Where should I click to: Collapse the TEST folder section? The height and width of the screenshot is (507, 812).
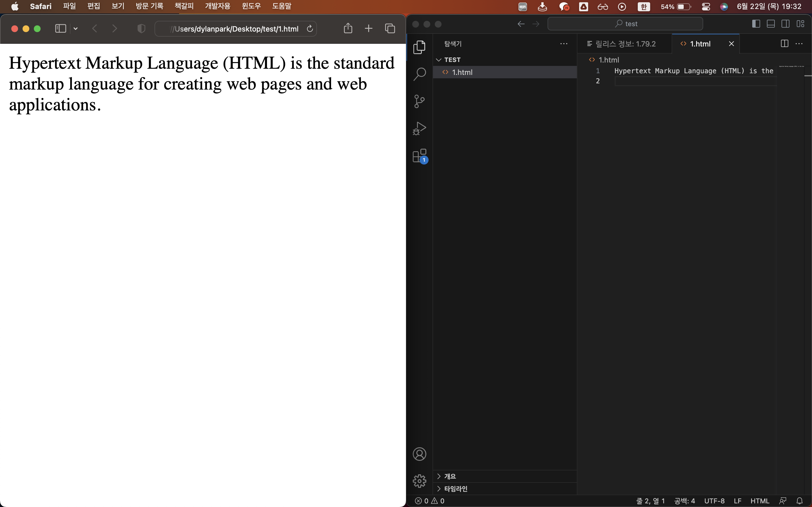(x=438, y=60)
